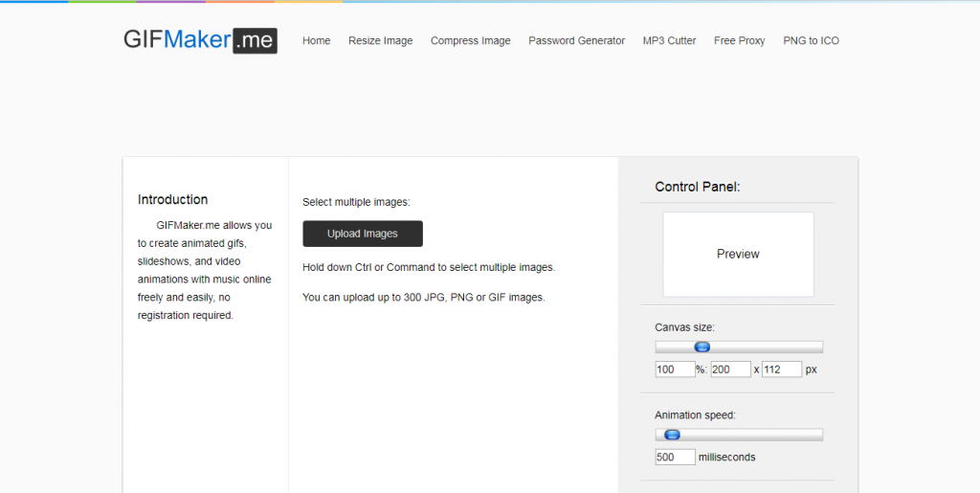980x493 pixels.
Task: Click the canvas height field showing 112
Action: tap(782, 370)
